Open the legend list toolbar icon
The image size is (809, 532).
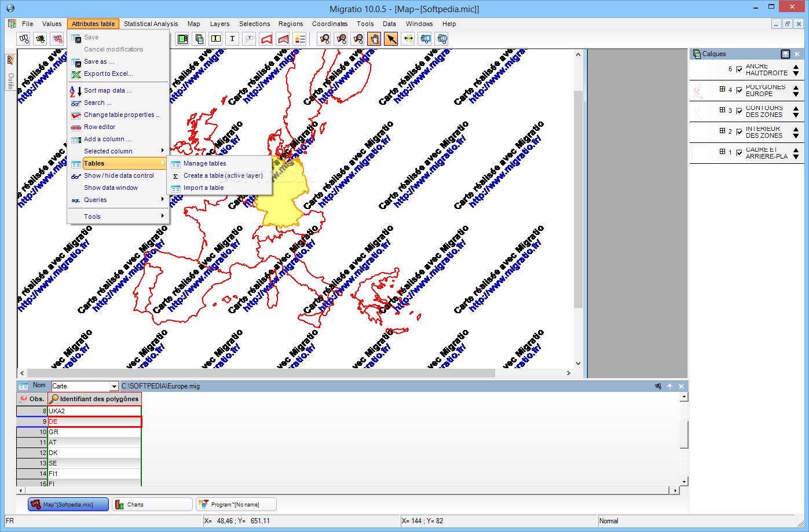pyautogui.click(x=300, y=39)
